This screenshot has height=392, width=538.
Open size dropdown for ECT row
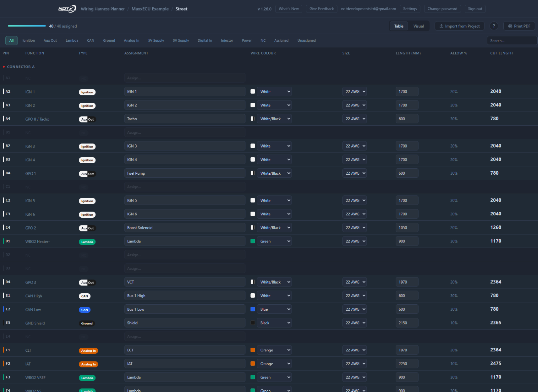pyautogui.click(x=355, y=350)
